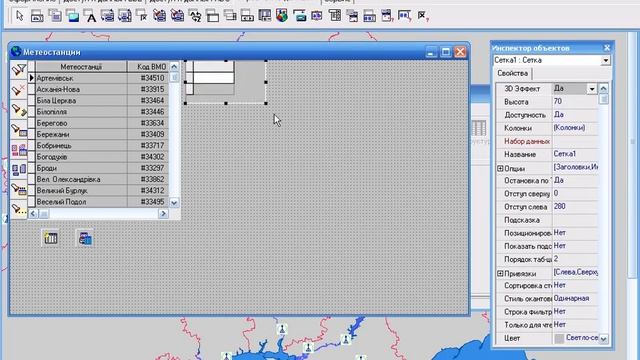Click the pink and blue blocks sidebar icon
This screenshot has width=640, height=360.
click(18, 150)
